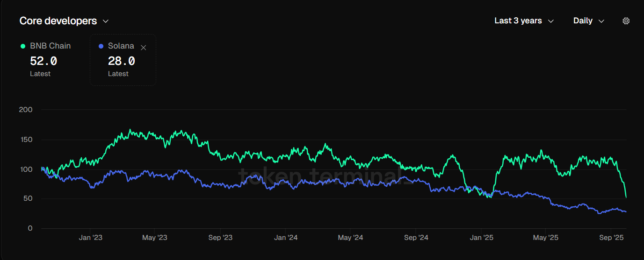Click the Sep '25 x-axis label
This screenshot has height=260, width=644.
coord(612,238)
